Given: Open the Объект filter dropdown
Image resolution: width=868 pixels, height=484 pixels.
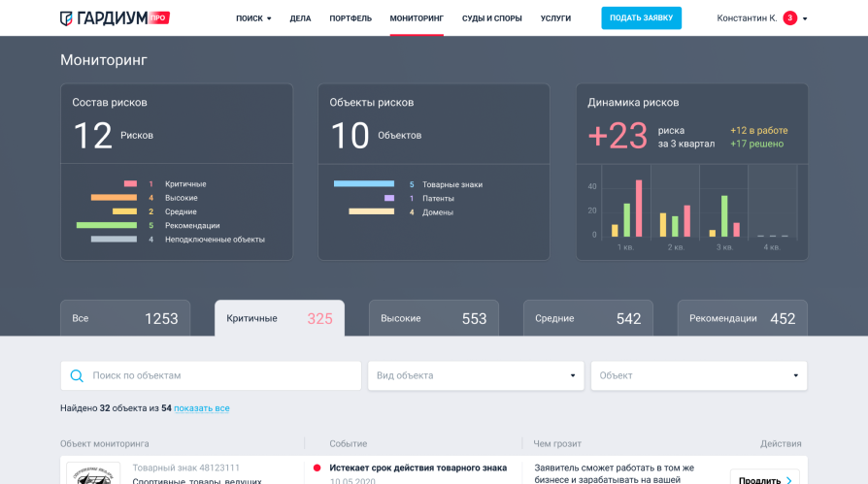Looking at the screenshot, I should (699, 375).
